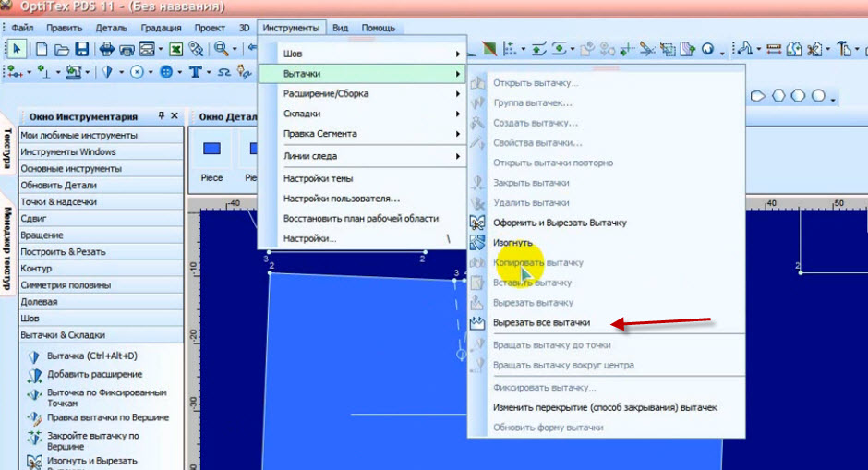
Task: Click the blue printer icon
Action: point(106,49)
